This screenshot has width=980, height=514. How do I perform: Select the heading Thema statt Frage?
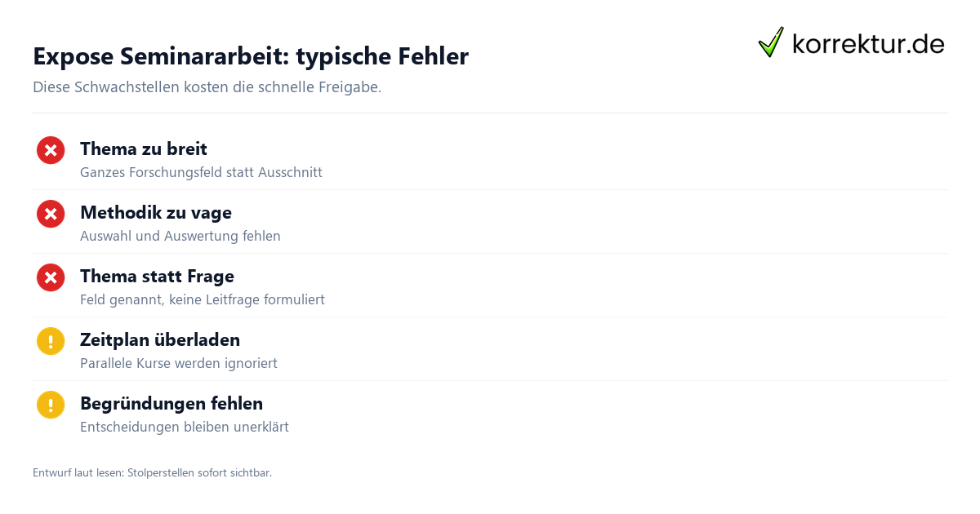tap(157, 277)
